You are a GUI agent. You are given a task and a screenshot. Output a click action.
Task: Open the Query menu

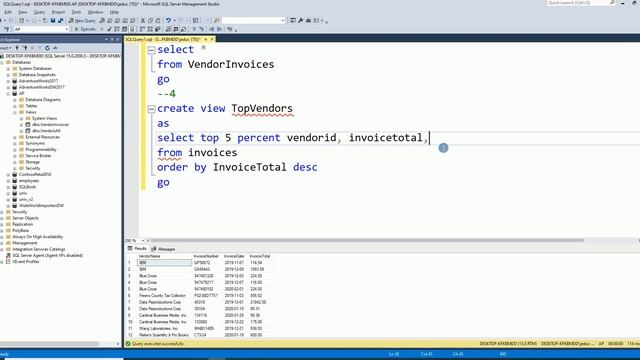coord(39,12)
